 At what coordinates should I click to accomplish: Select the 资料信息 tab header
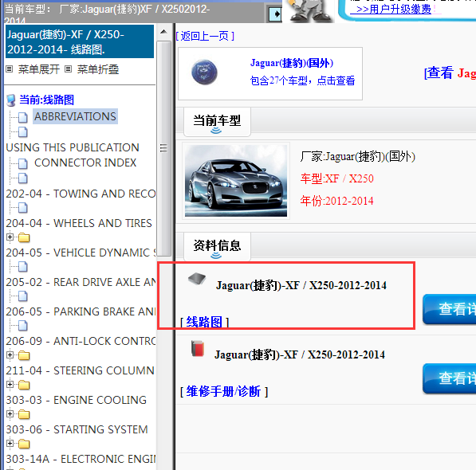tap(217, 246)
